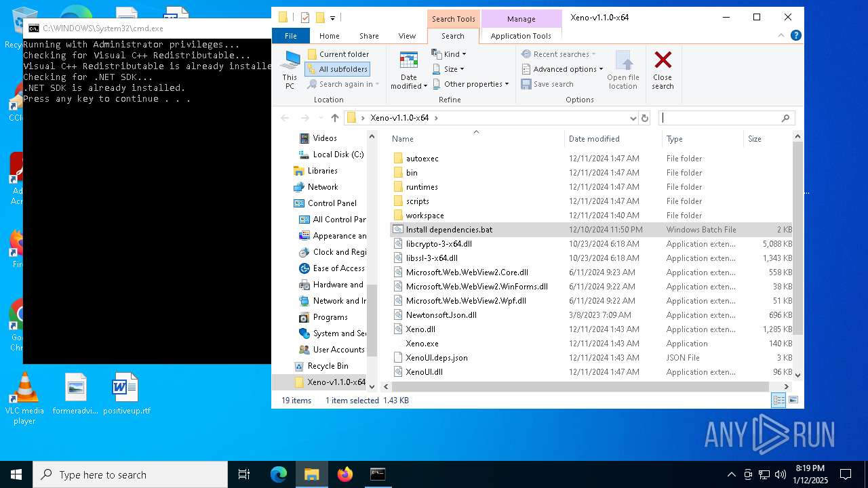Open Search again in dropdown
Viewport: 868px width, 488px height.
pos(343,84)
